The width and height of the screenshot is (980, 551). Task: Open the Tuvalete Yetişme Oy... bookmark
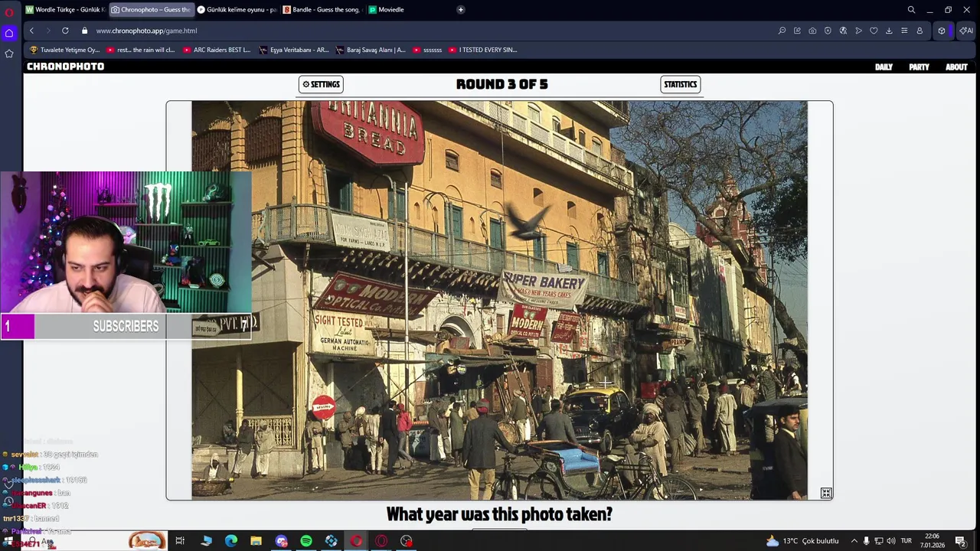pyautogui.click(x=65, y=50)
